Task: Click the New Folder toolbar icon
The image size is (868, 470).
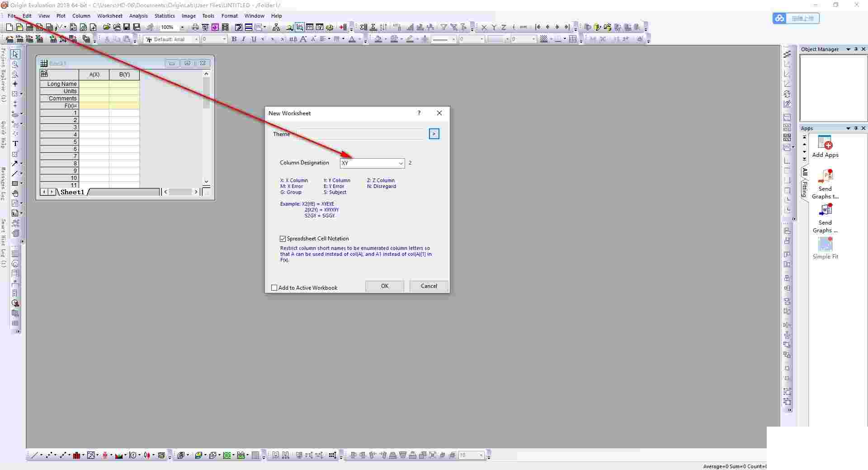Action: [x=19, y=28]
